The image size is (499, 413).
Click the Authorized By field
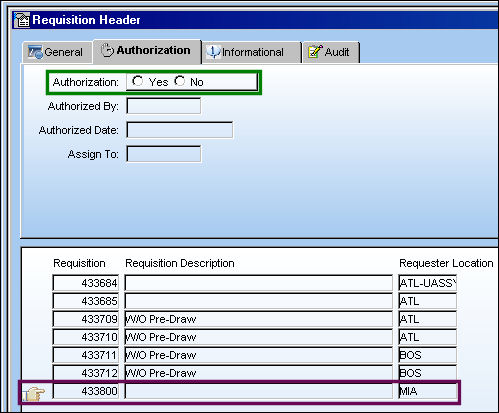pyautogui.click(x=164, y=106)
